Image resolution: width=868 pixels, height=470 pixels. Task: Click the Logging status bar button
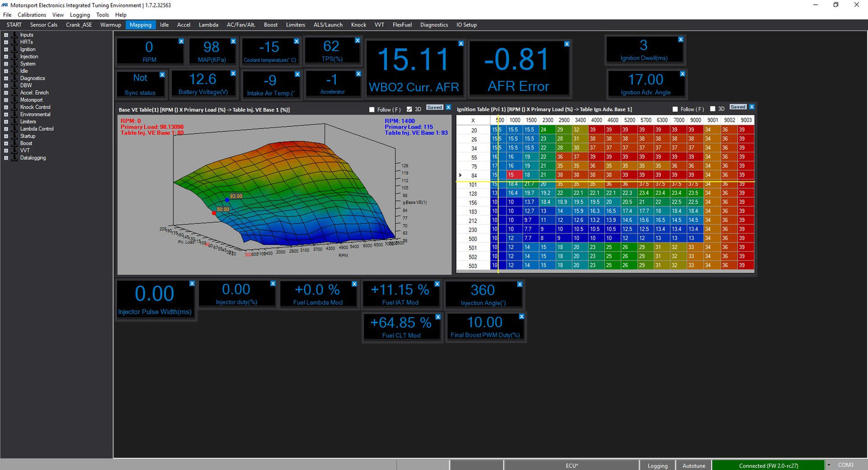pos(657,465)
